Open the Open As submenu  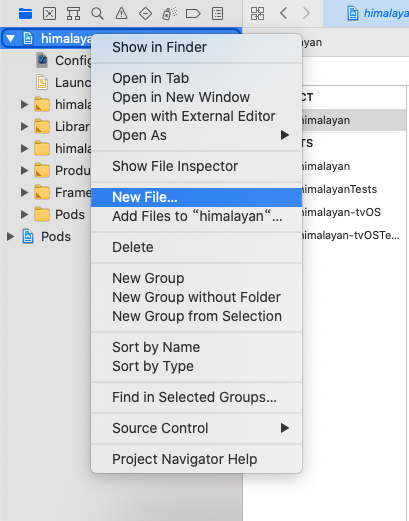point(197,135)
